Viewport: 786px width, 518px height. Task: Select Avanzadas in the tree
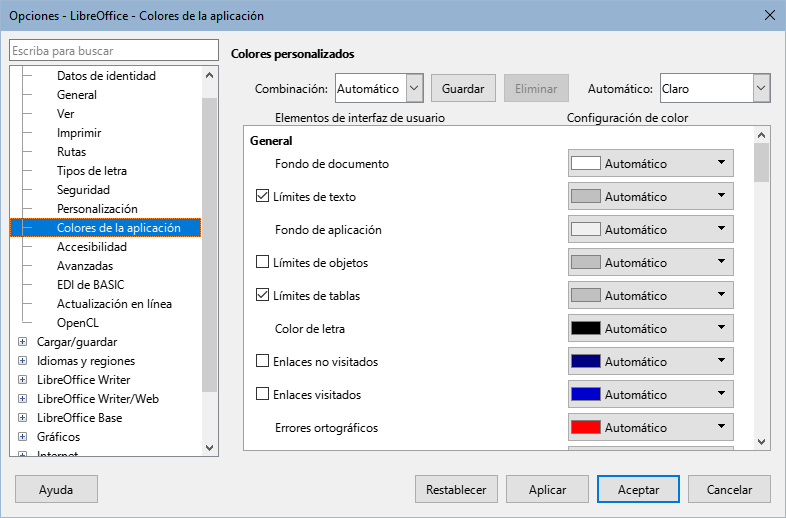point(85,266)
